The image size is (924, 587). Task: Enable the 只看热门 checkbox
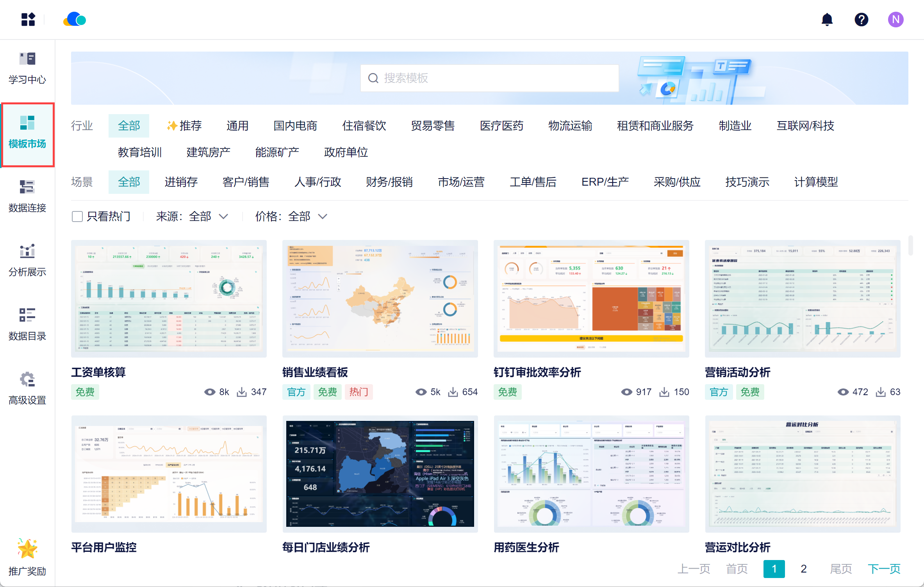(x=77, y=217)
